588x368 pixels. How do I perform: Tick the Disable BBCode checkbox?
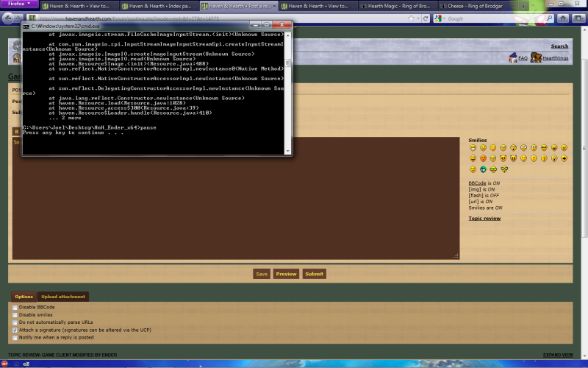(x=15, y=308)
